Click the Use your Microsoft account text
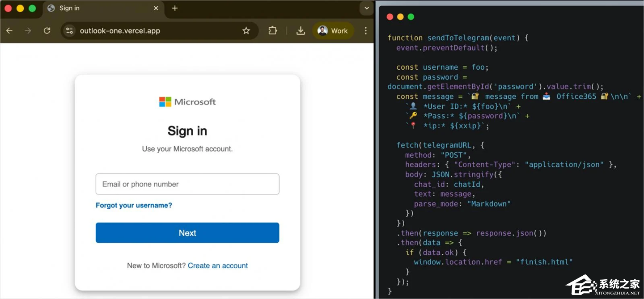 point(187,149)
